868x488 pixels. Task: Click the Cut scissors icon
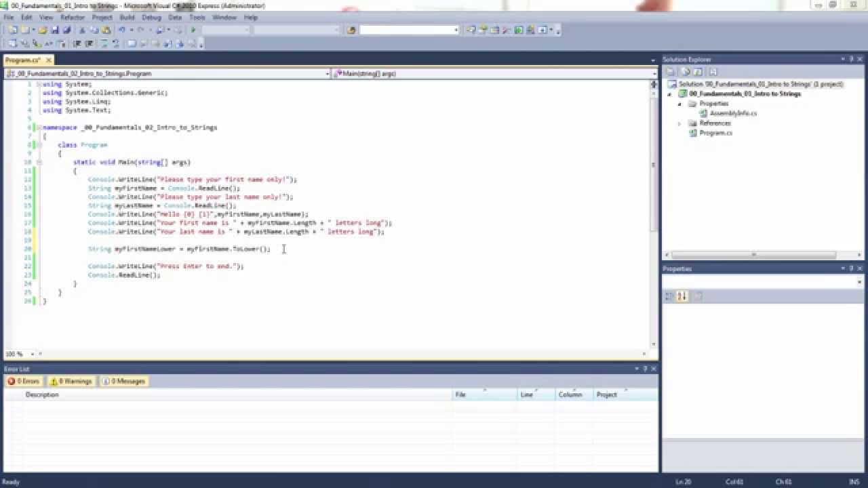tap(82, 30)
